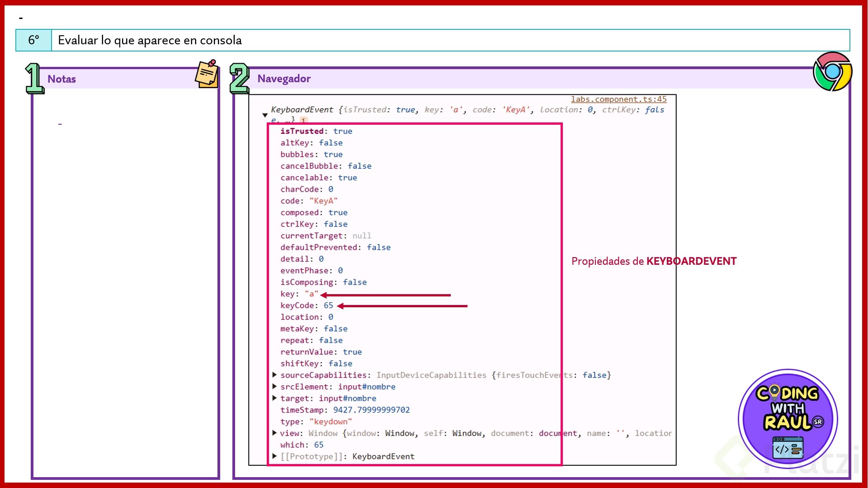The image size is (868, 488).
Task: Expand the target input#nombre property
Action: click(x=274, y=399)
